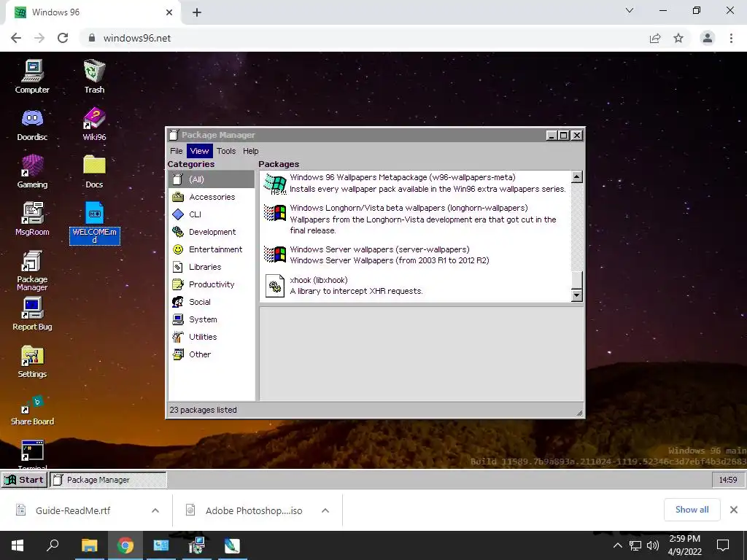Open the Windows notification center
Viewport: 747px width, 560px height.
tap(723, 545)
